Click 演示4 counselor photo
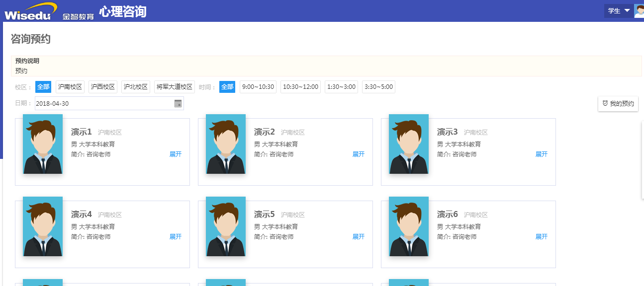This screenshot has width=644, height=286. 43,226
